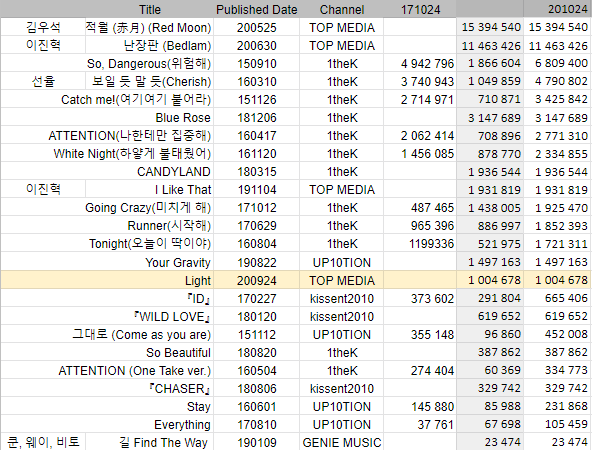Viewport: 592px width, 450px height.
Task: Click the 6 809 400 total cell
Action: point(558,63)
